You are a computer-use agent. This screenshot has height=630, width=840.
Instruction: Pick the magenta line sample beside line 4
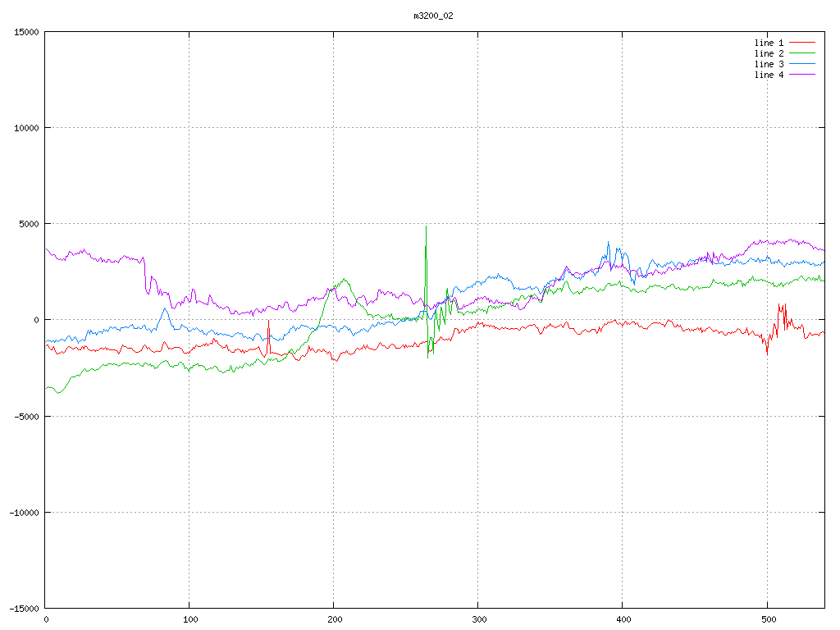click(x=802, y=75)
